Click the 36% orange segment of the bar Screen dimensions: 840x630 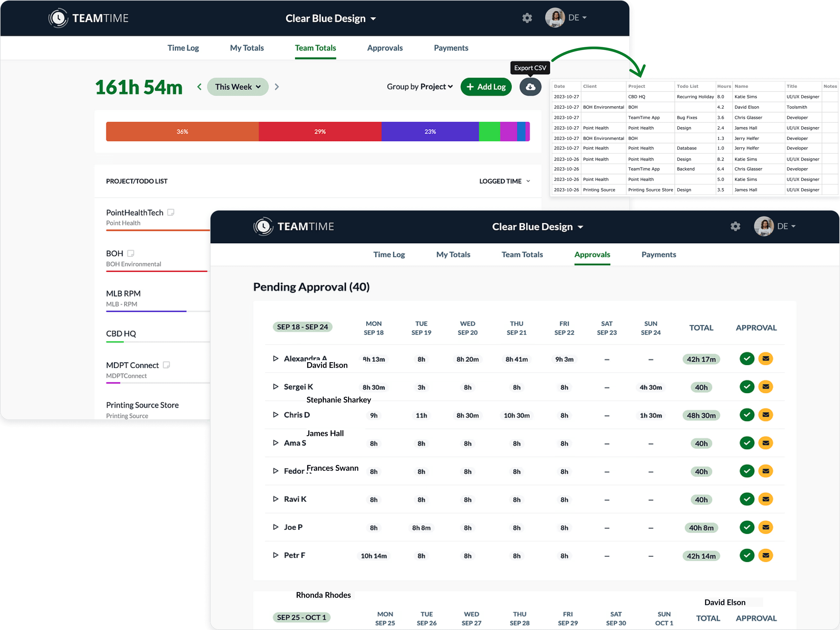click(x=182, y=132)
